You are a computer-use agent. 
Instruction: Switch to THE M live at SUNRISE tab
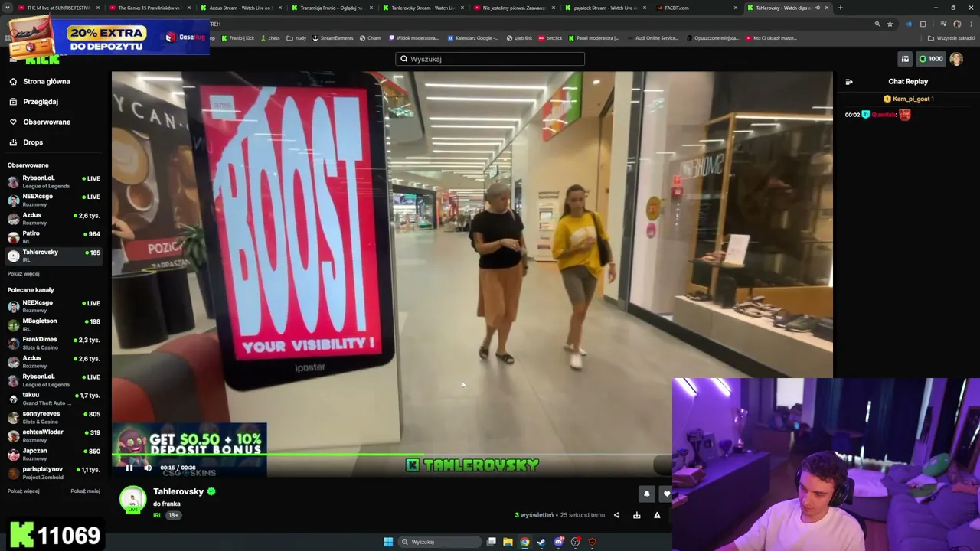click(x=58, y=8)
